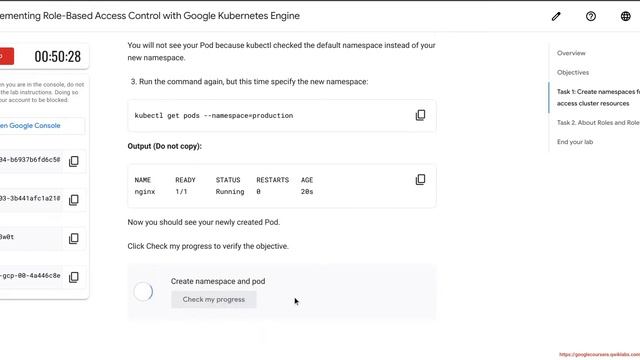Click the Create namespace and pod status circle
Viewport: 640px width, 360px height.
143,292
